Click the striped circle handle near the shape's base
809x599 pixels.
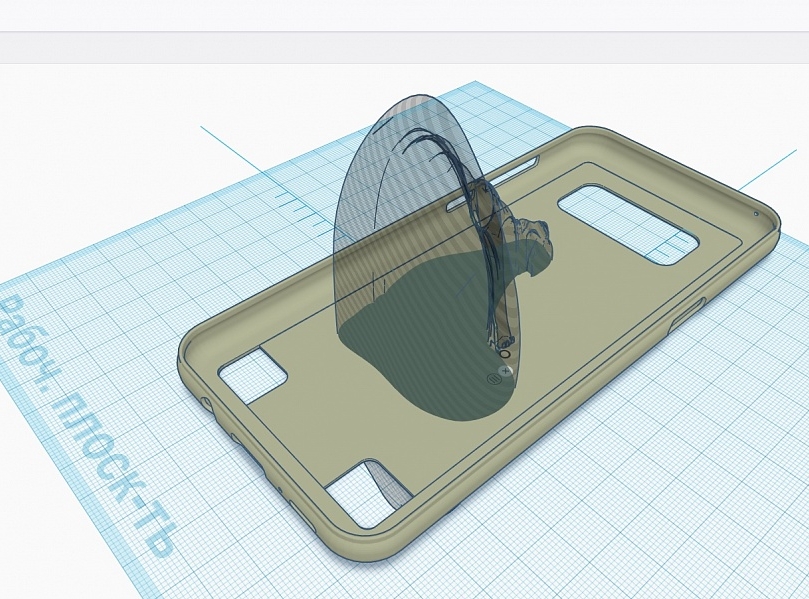[494, 380]
